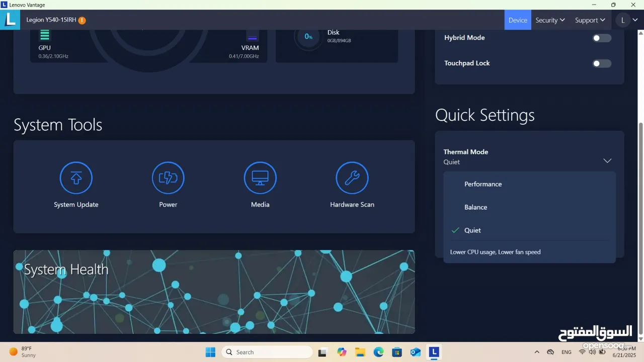Open Task View on the taskbar
Viewport: 644px width, 362px height.
323,352
